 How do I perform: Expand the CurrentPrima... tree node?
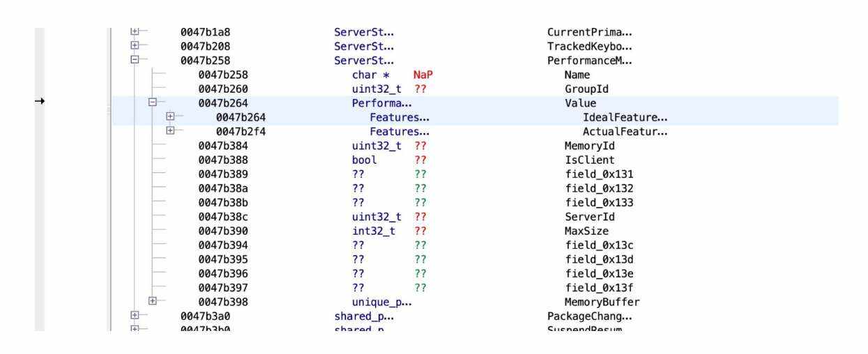point(135,32)
